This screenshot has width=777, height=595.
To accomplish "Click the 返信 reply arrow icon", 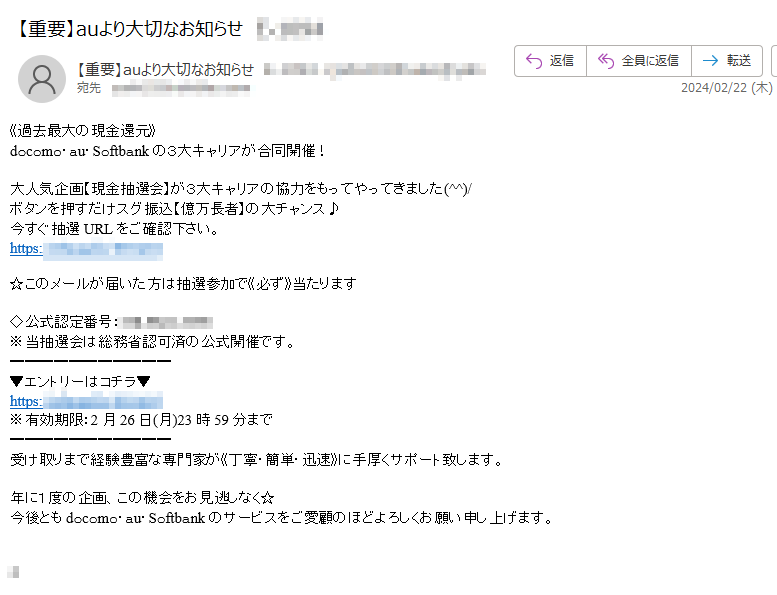I will point(534,61).
